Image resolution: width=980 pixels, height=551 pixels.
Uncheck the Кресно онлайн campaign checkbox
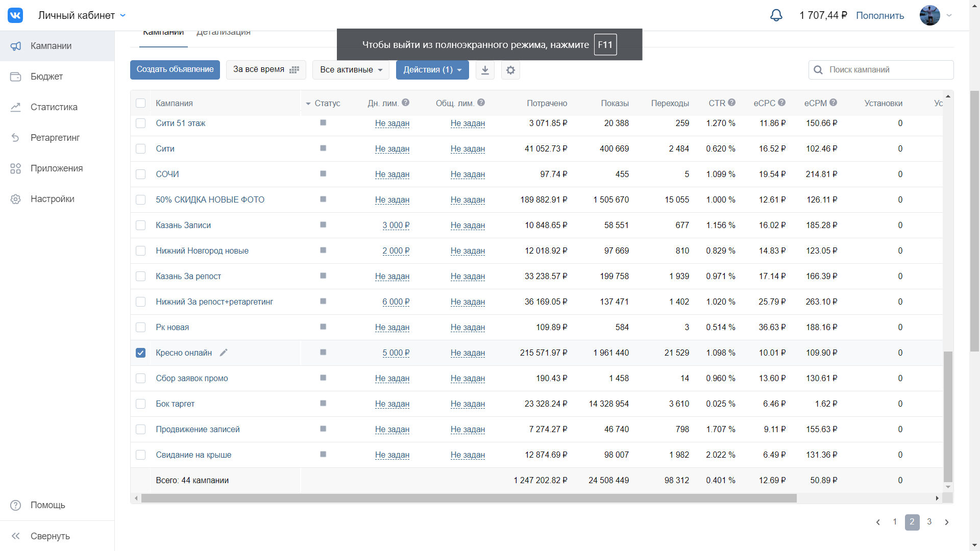[x=141, y=353]
